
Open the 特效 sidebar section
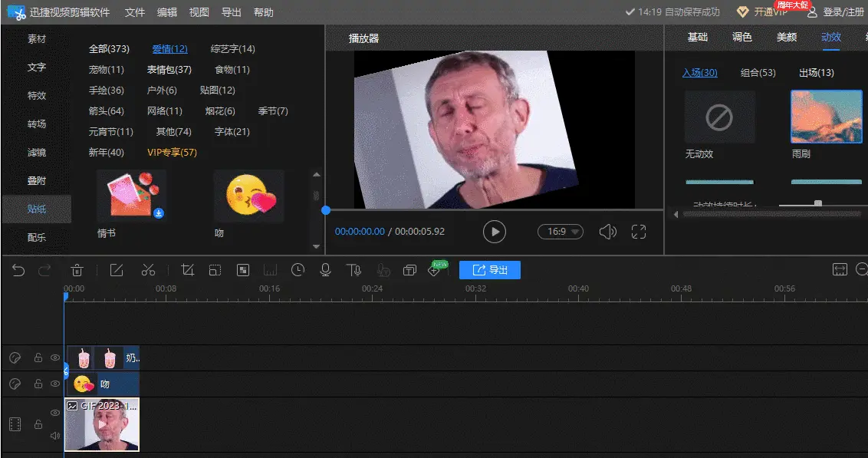(x=37, y=95)
